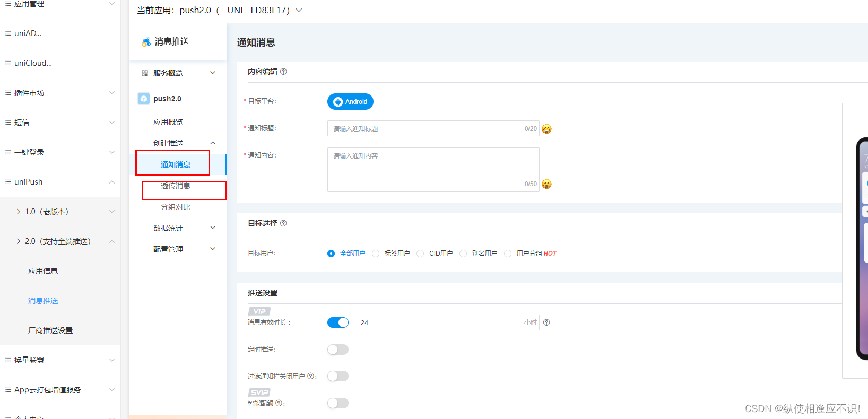Viewport: 868px width, 419px height.
Task: Collapse the uniPush sidebar chevron
Action: [x=112, y=182]
